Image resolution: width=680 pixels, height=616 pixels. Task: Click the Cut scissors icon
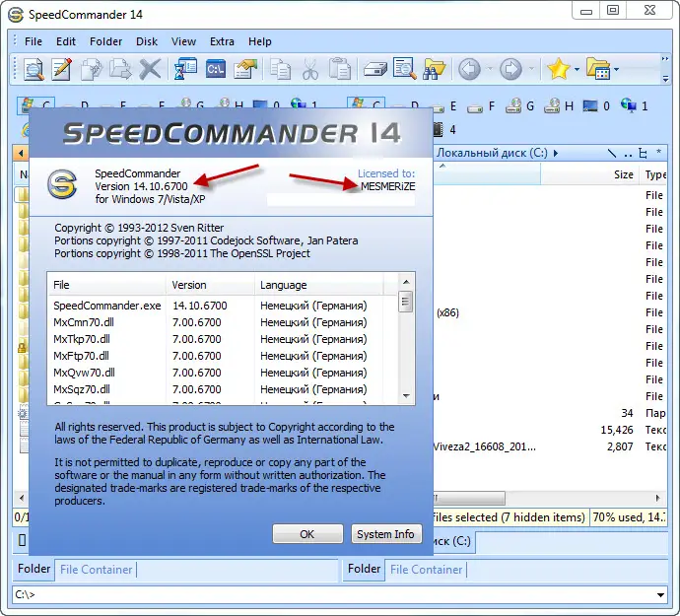pos(309,69)
